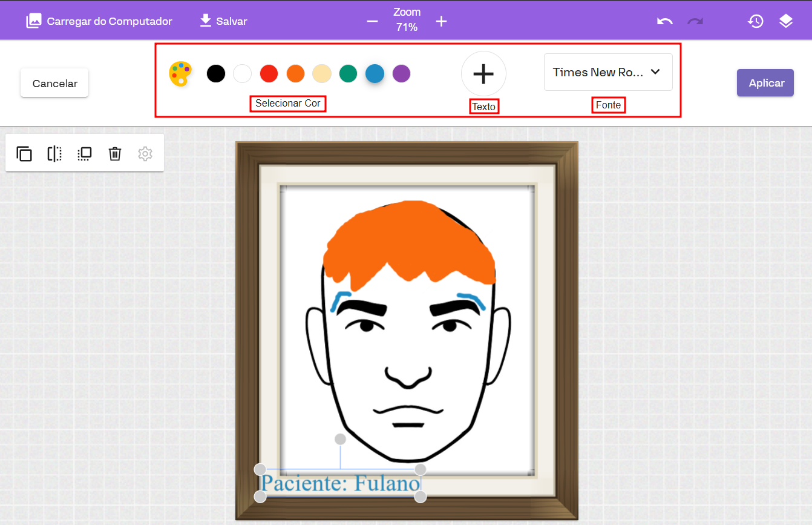Open the object settings gear icon
This screenshot has width=812, height=525.
click(145, 154)
